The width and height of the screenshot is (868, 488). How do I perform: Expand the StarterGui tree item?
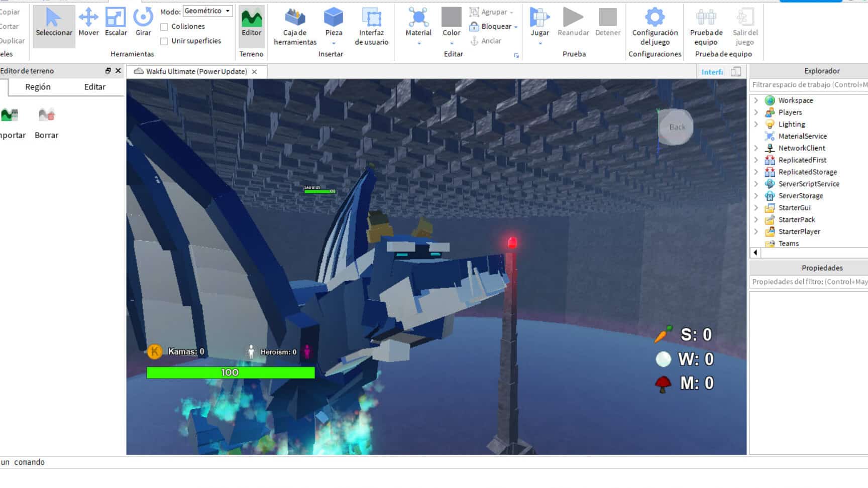(756, 207)
